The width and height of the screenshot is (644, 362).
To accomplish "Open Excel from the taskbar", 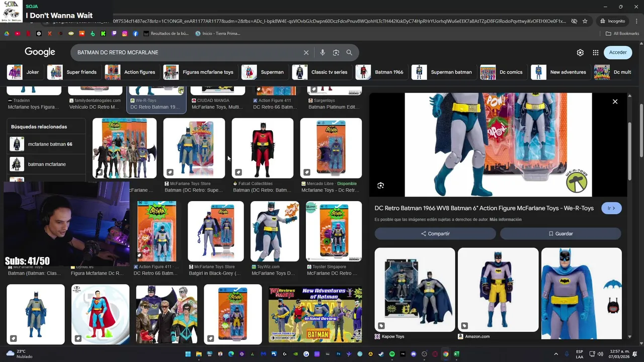I will coord(456,354).
